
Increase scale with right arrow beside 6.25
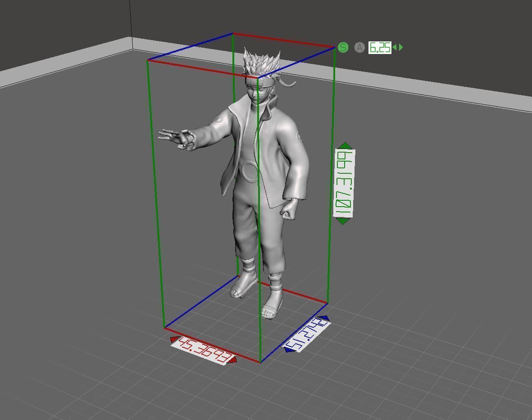pyautogui.click(x=401, y=47)
